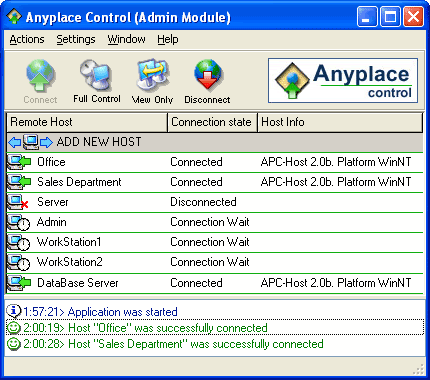This screenshot has height=380, width=430.
Task: Select the Server host name
Action: coord(53,202)
